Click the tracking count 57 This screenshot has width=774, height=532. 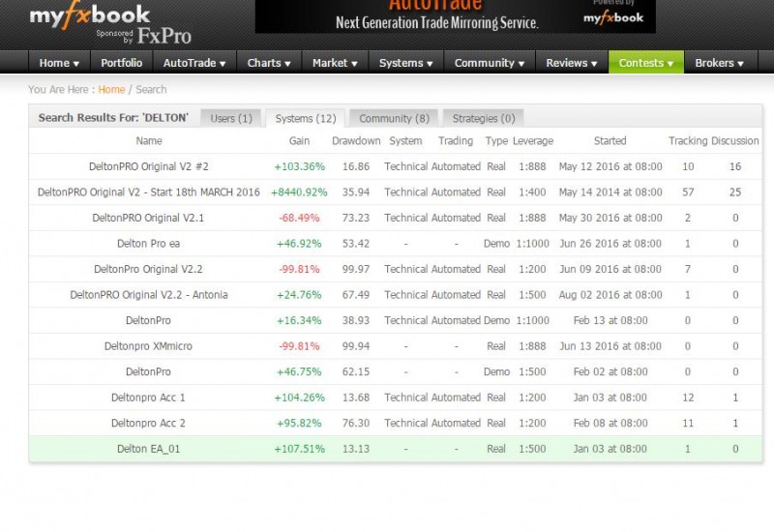(x=688, y=192)
